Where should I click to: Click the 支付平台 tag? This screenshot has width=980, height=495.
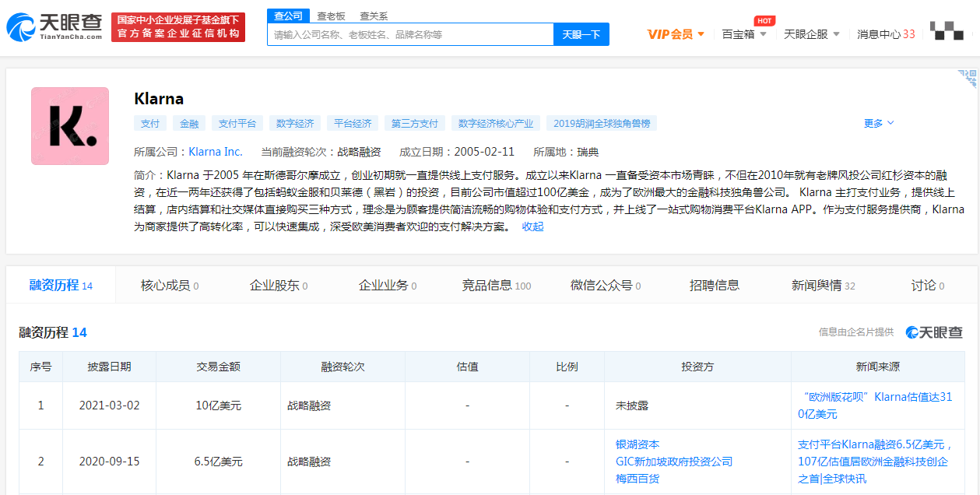click(237, 123)
